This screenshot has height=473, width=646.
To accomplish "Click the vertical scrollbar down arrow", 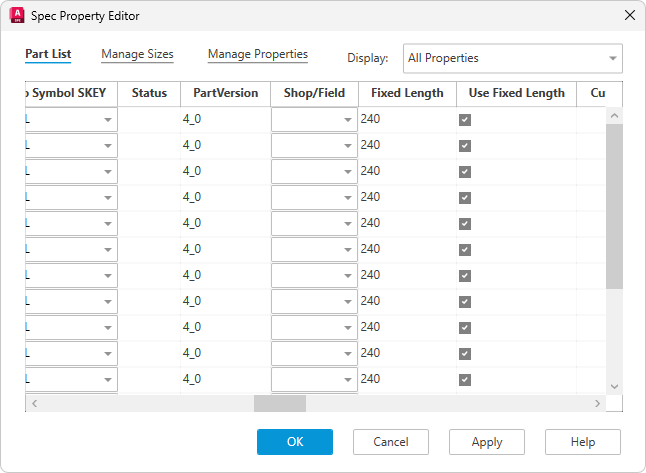I will 614,387.
